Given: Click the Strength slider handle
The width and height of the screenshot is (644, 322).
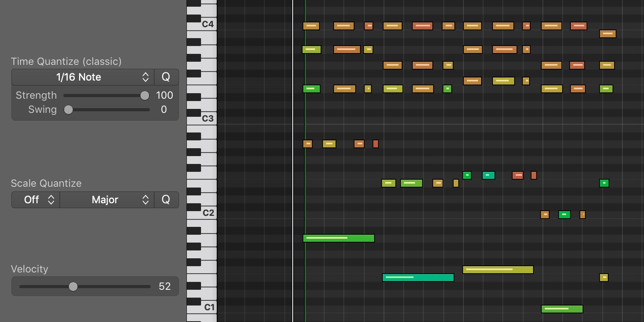Looking at the screenshot, I should (x=145, y=96).
